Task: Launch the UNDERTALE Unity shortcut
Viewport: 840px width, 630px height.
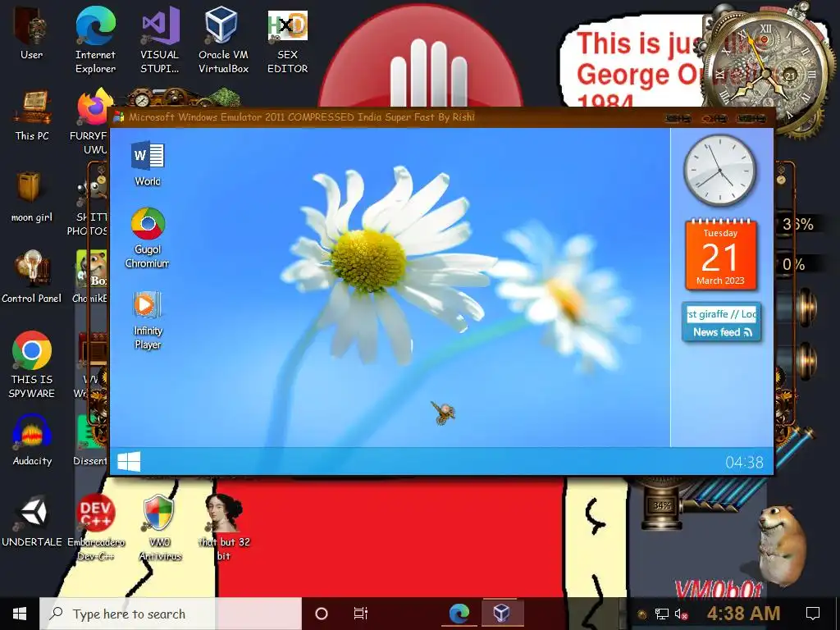Action: click(32, 521)
